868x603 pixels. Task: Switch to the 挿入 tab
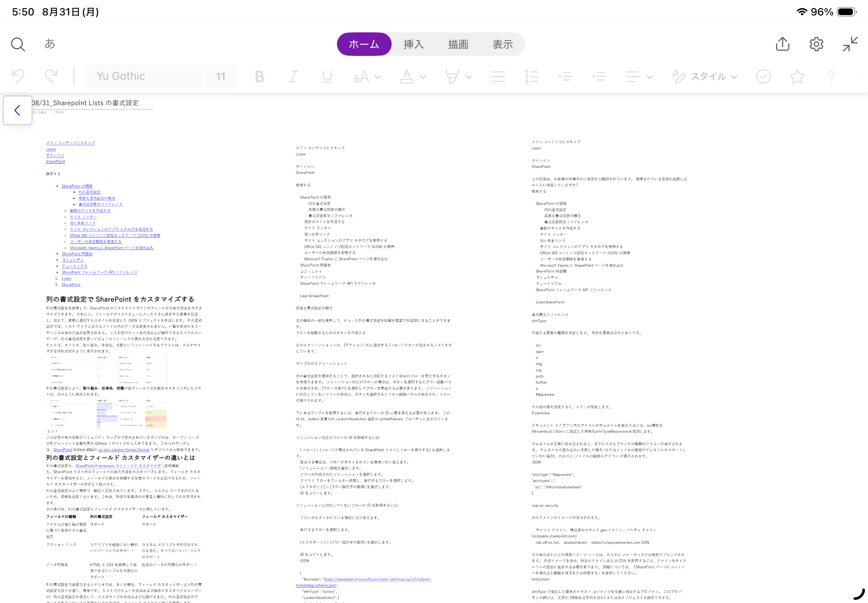click(x=413, y=44)
